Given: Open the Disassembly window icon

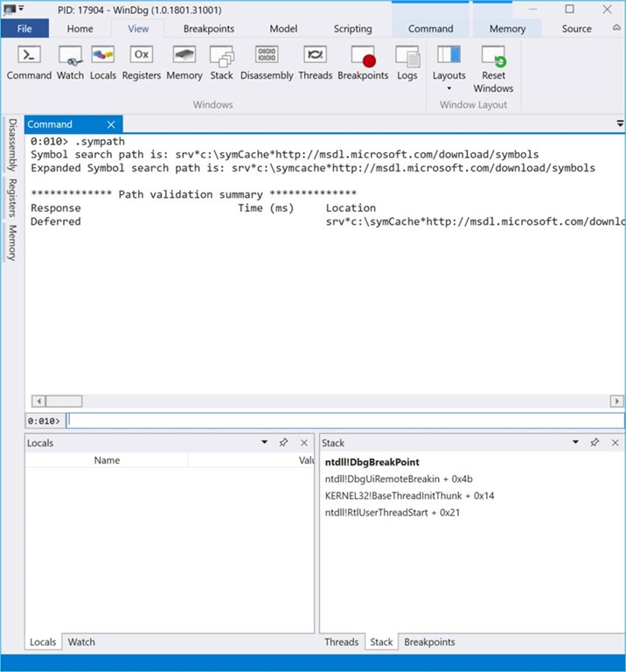Looking at the screenshot, I should pos(267,63).
